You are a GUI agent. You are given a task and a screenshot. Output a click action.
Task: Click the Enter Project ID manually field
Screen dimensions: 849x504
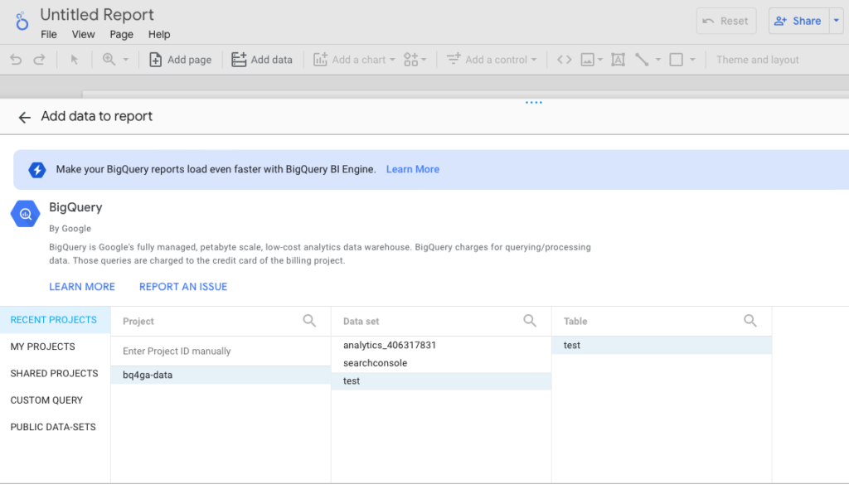[x=221, y=351]
